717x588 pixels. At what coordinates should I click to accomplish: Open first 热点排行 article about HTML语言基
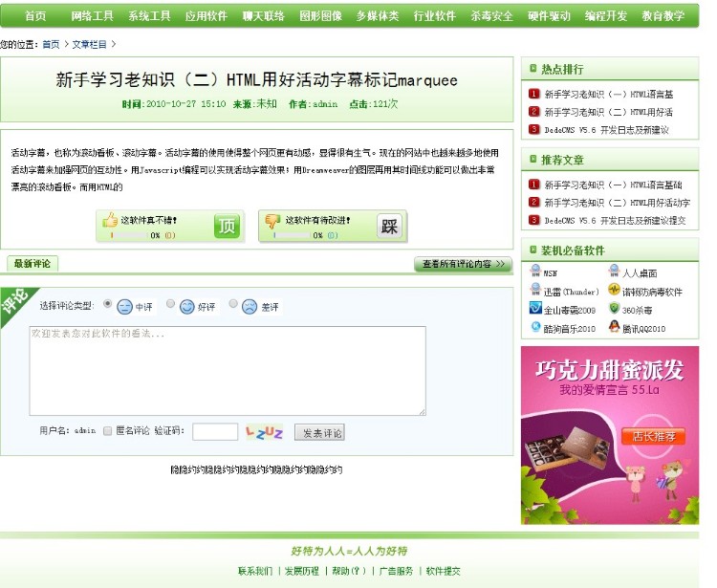click(x=609, y=95)
